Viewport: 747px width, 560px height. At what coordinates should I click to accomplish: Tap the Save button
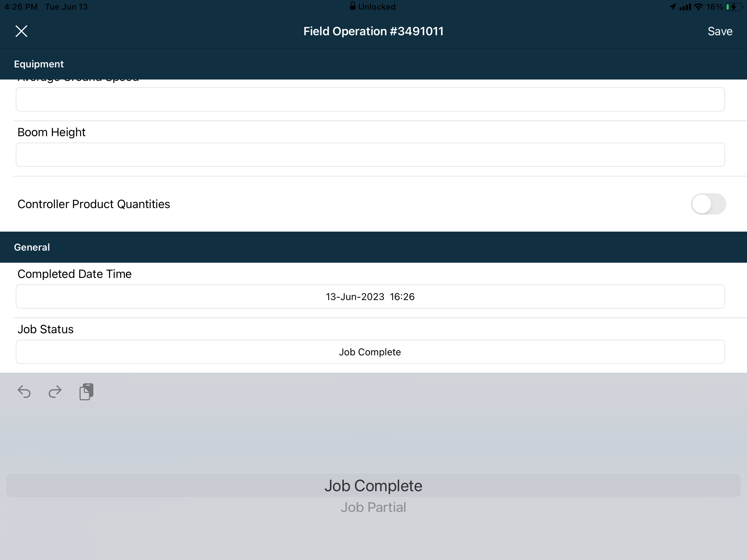tap(720, 31)
